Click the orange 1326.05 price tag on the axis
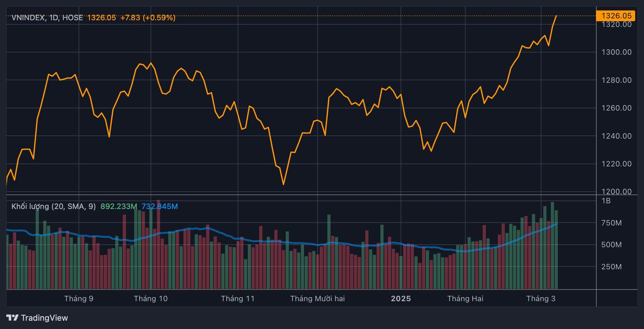 tap(616, 16)
